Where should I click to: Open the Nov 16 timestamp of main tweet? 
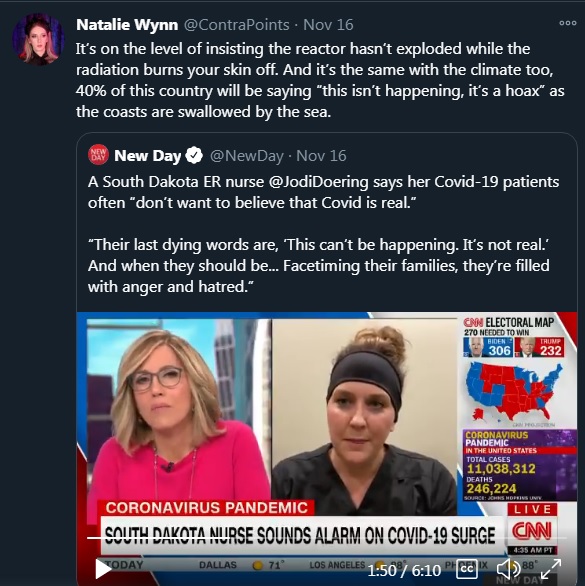[328, 25]
